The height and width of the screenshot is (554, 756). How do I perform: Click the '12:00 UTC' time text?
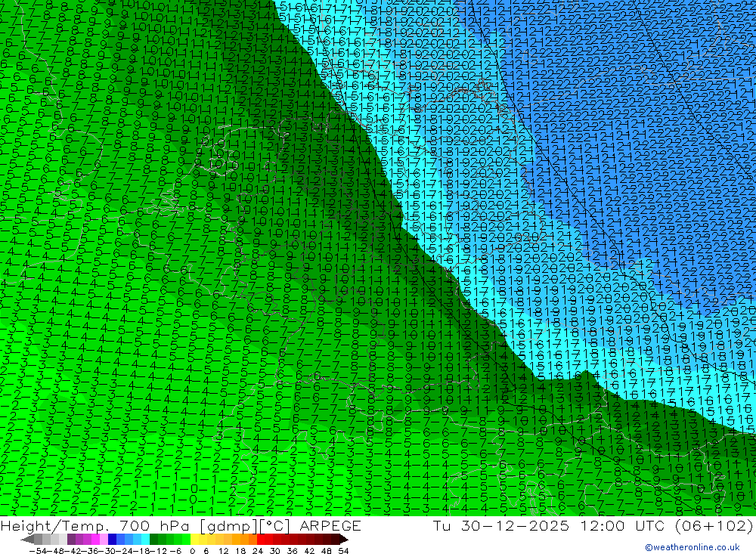pyautogui.click(x=622, y=525)
